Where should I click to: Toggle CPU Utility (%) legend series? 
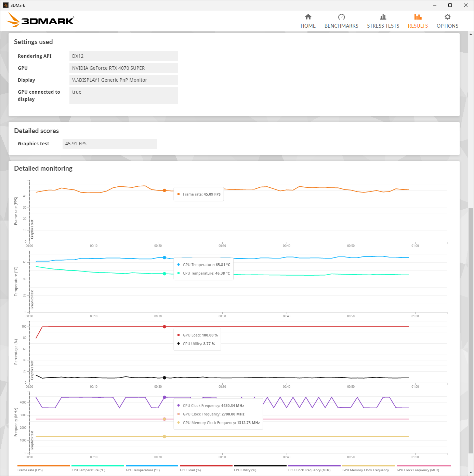tap(260, 468)
